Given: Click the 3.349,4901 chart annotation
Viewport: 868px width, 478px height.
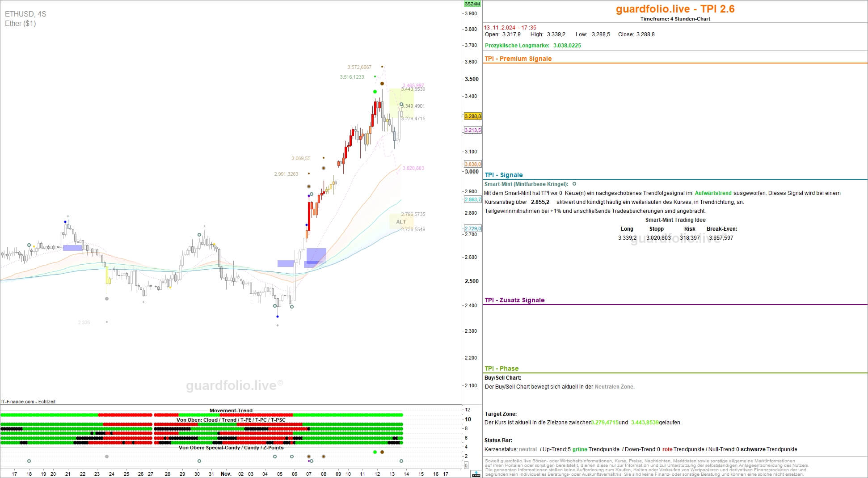Looking at the screenshot, I should click(x=414, y=106).
